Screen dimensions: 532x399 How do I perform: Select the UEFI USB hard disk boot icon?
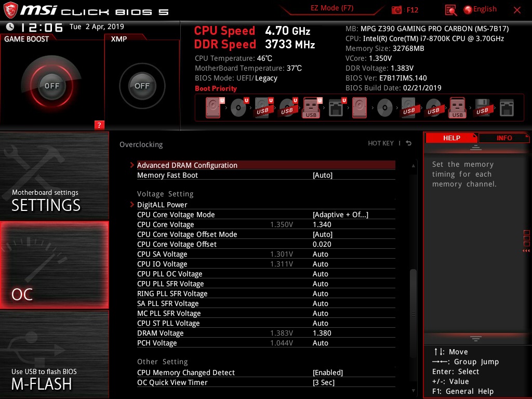(264, 108)
